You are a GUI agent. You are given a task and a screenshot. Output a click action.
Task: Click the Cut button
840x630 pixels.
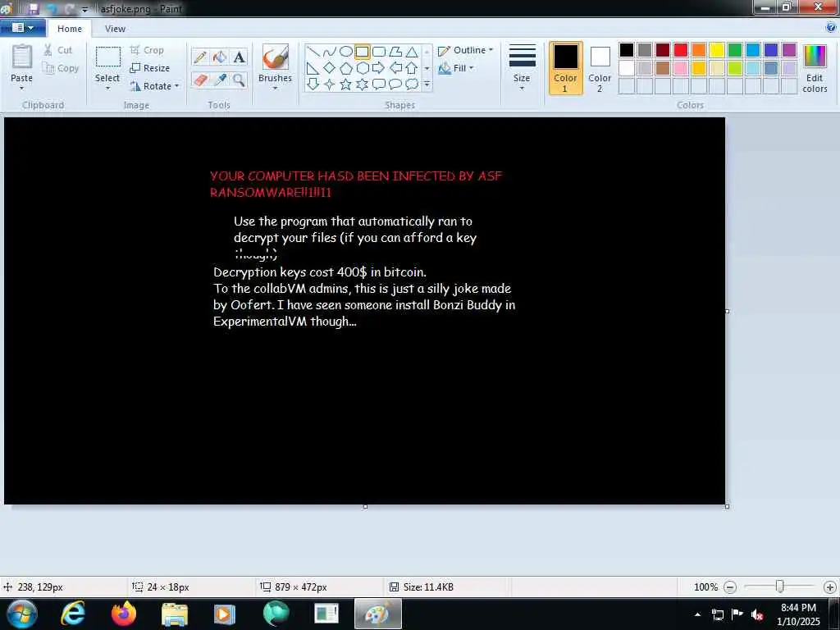pos(58,50)
